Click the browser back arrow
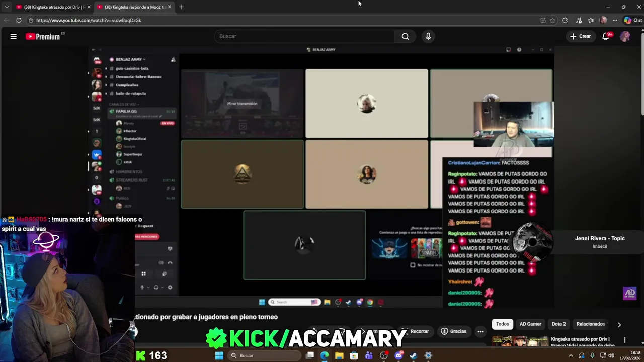The width and height of the screenshot is (644, 362). coord(6,20)
